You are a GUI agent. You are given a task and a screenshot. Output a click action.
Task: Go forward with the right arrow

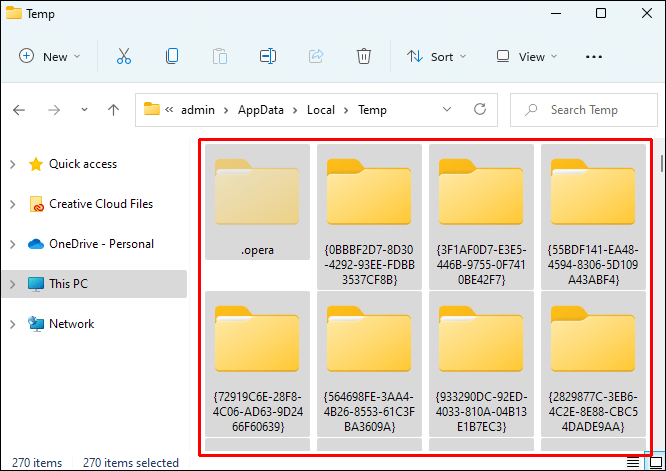click(x=54, y=110)
